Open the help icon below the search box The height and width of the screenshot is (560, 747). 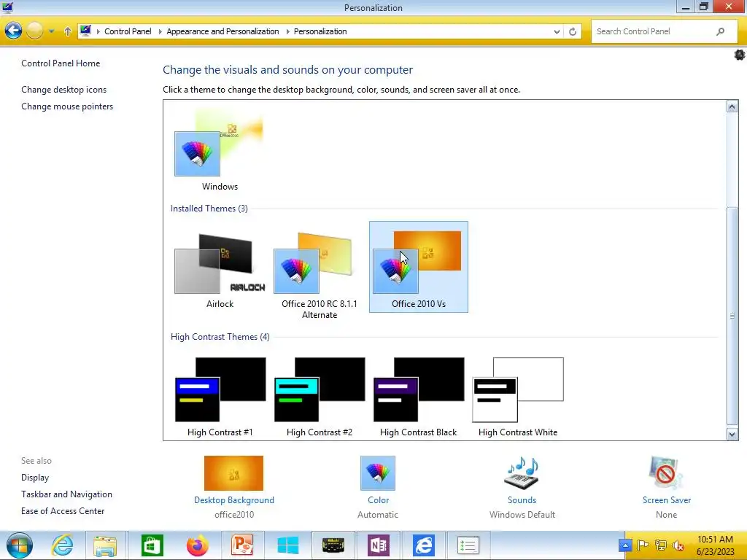[x=740, y=55]
